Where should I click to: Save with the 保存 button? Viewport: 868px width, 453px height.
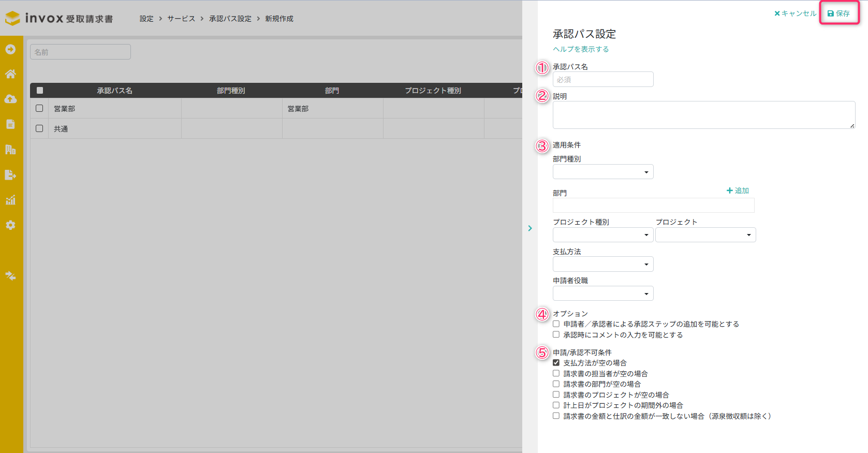click(838, 13)
